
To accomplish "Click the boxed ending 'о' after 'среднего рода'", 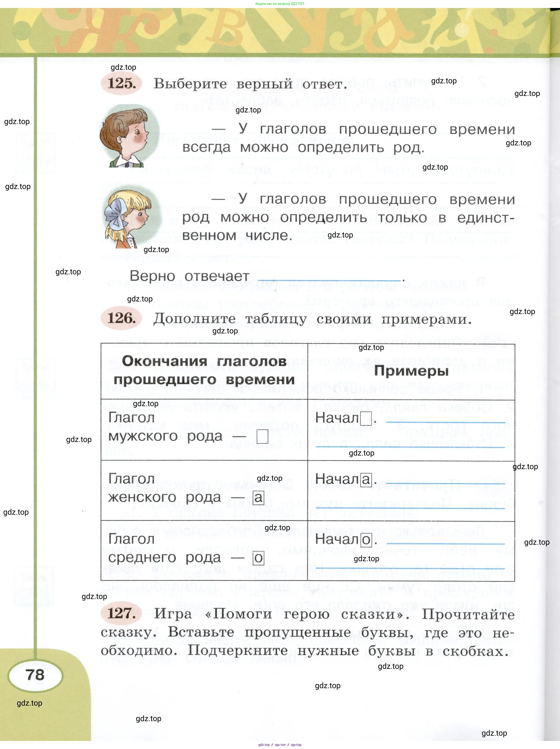I will [259, 558].
